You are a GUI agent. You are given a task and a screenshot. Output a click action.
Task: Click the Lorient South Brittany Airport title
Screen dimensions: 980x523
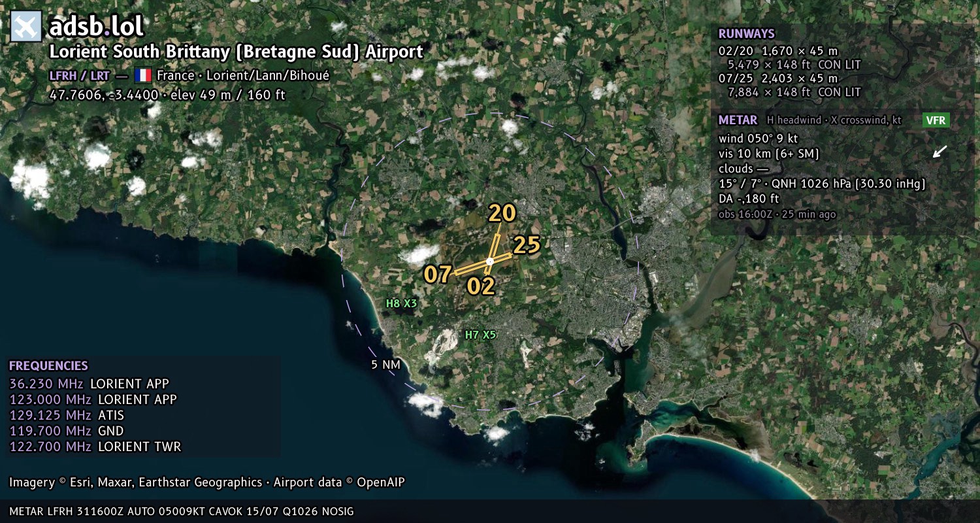tap(237, 52)
